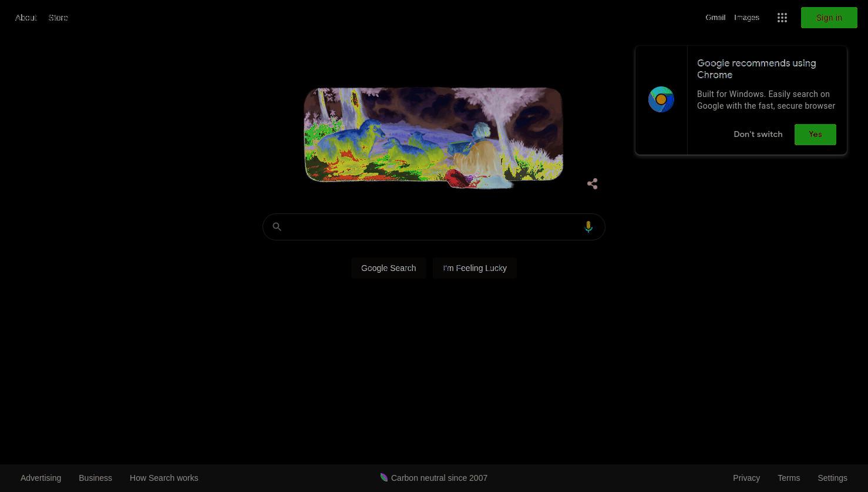This screenshot has height=492, width=868.
Task: Accept Chrome recommendation with Yes
Action: click(815, 135)
